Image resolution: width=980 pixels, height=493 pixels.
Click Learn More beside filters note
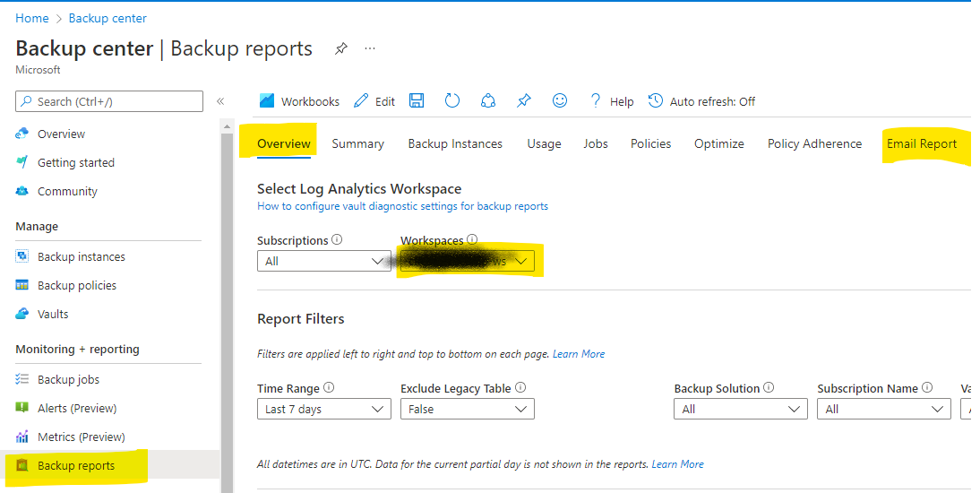coord(578,353)
